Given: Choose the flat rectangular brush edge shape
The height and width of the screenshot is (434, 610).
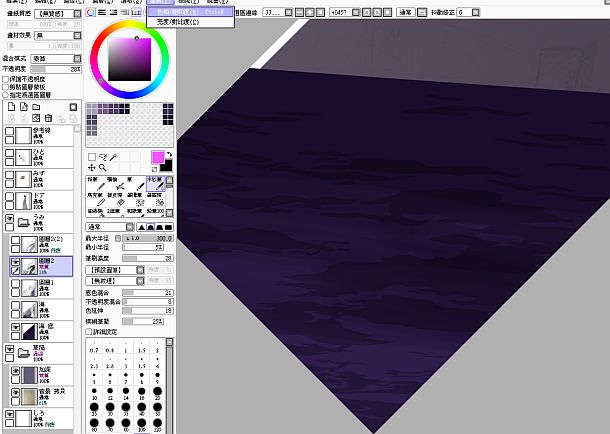Looking at the screenshot, I should click(x=168, y=227).
